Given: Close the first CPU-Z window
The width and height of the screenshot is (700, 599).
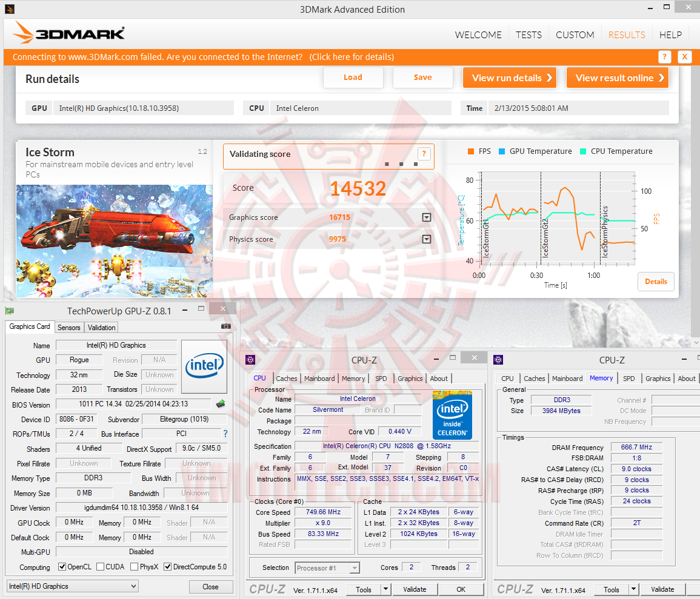Looking at the screenshot, I should 474,358.
